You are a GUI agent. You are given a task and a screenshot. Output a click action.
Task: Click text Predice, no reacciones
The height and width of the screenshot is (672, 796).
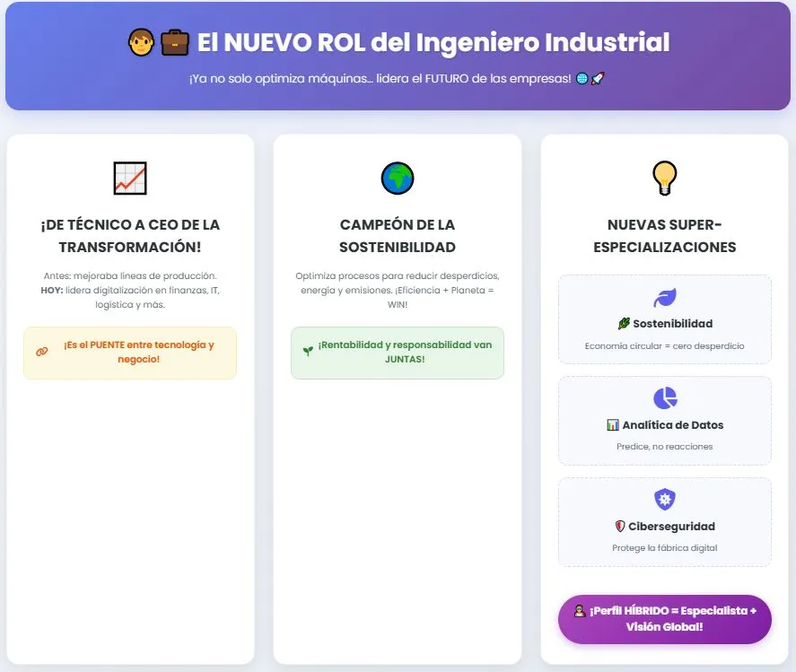pos(664,447)
